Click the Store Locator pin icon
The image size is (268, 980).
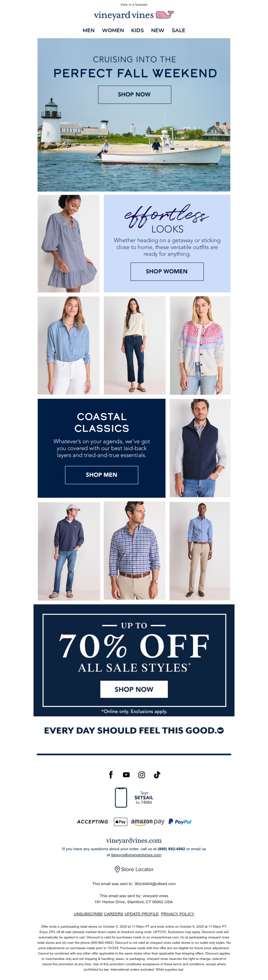(x=117, y=869)
